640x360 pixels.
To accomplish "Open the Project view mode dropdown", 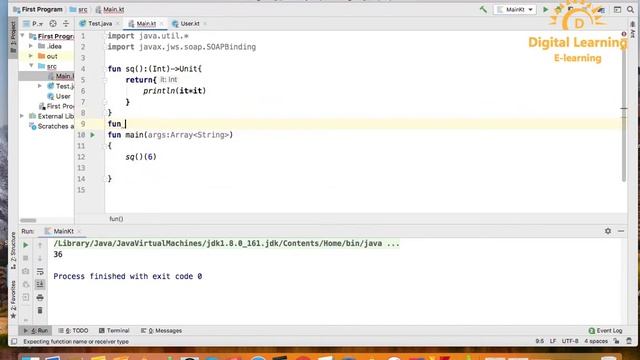I will 33,24.
